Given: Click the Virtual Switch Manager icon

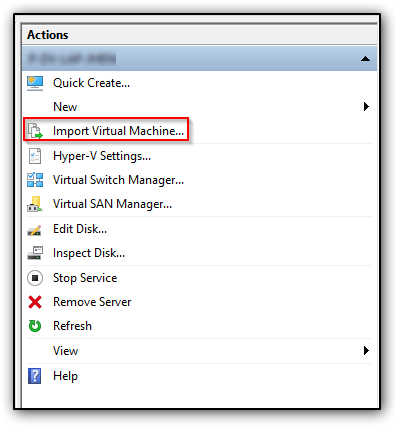Looking at the screenshot, I should pos(35,180).
